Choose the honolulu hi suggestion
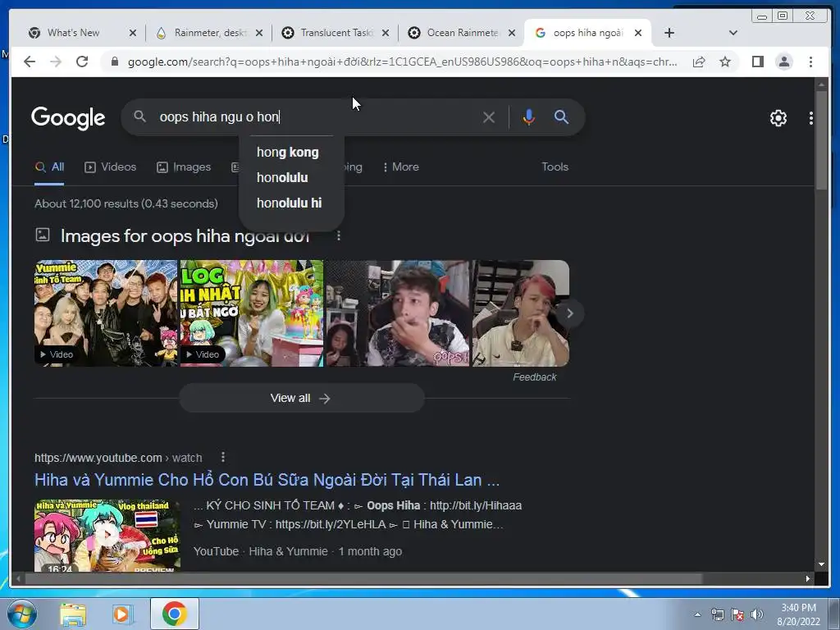Image resolution: width=840 pixels, height=630 pixels. [291, 203]
